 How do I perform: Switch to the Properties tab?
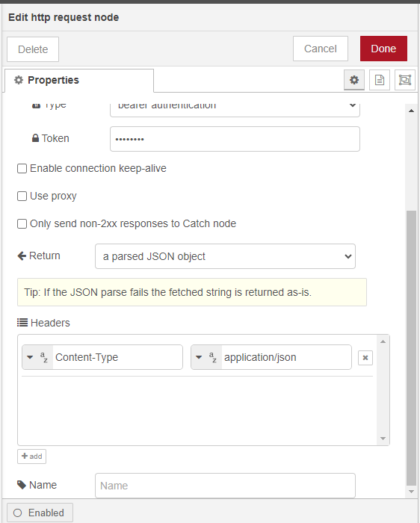(79, 81)
